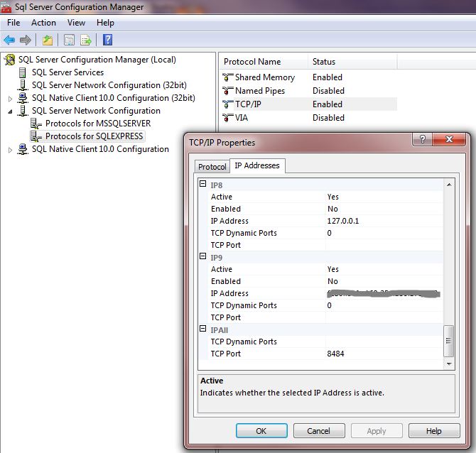Viewport: 476px width, 453px height.
Task: Click the IP8 IP Address value 127.0.0.1
Action: click(384, 221)
